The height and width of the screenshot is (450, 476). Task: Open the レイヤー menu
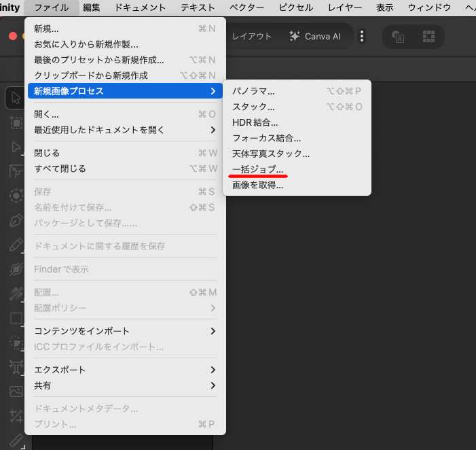pos(345,7)
